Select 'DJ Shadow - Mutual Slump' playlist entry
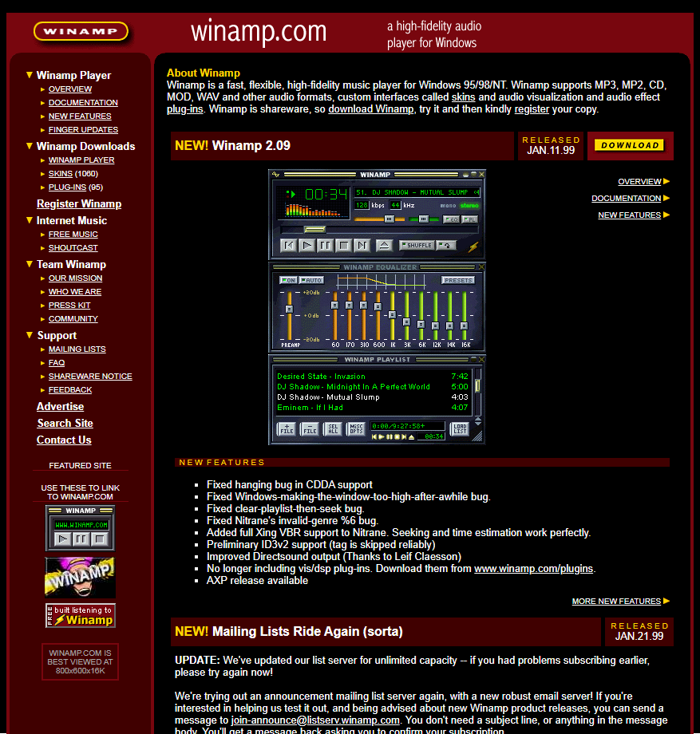700x734 pixels. point(372,397)
